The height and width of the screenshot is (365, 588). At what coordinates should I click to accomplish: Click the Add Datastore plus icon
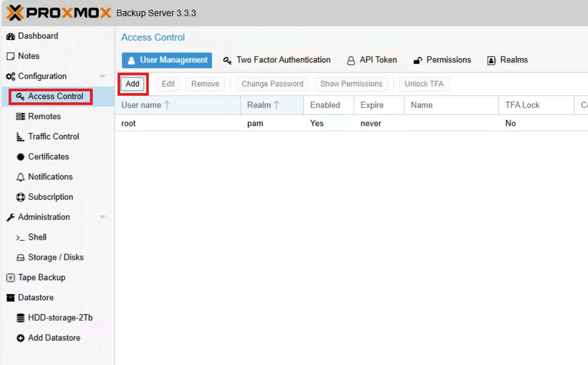point(20,338)
